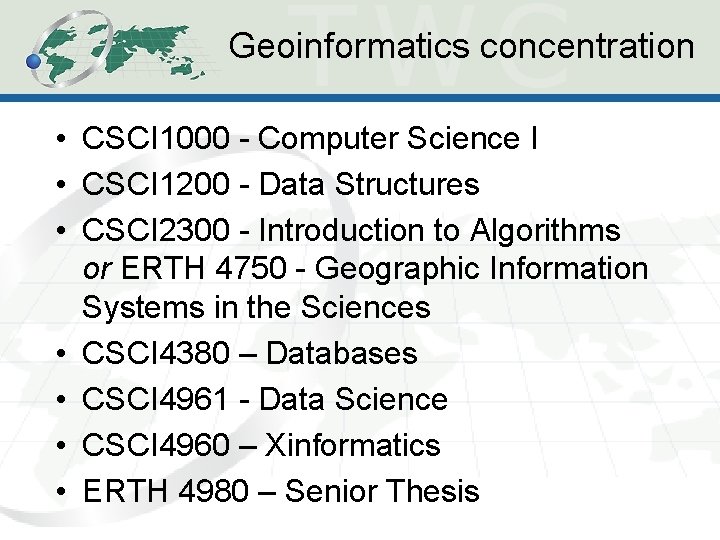Select the CSCI4961 Data Science line
720x540 pixels.
coord(265,399)
